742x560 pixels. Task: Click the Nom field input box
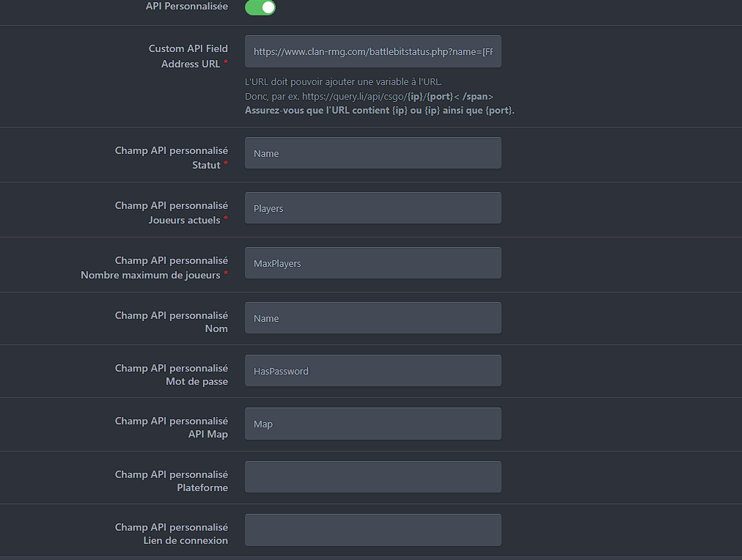click(x=372, y=318)
